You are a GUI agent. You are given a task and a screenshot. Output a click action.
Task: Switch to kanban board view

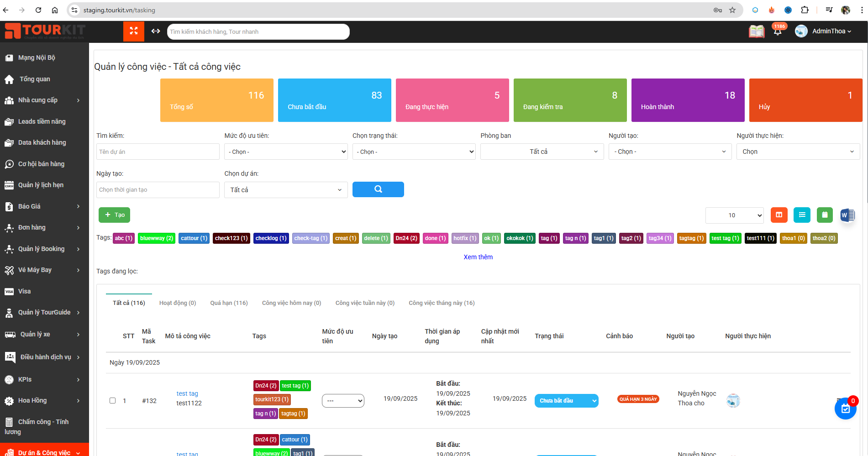coord(779,215)
